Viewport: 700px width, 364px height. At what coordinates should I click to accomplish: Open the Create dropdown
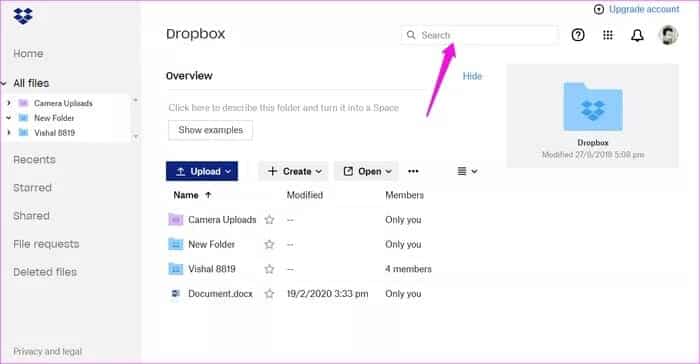(293, 172)
